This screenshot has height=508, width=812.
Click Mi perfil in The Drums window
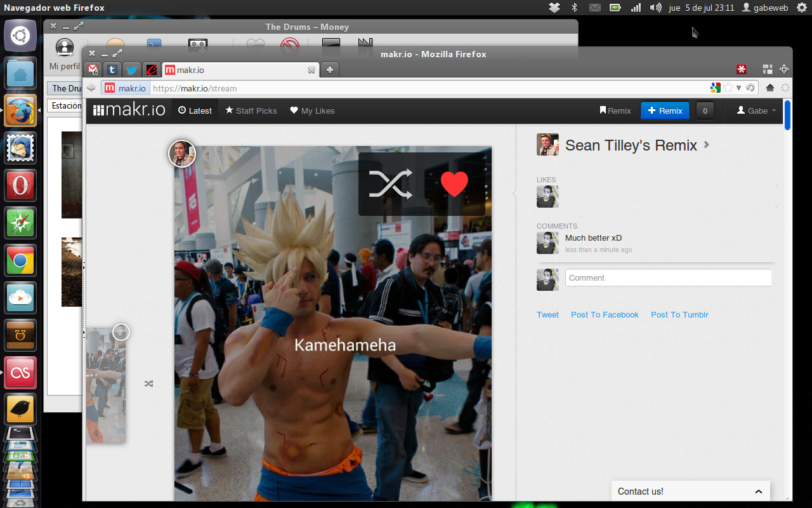[x=65, y=55]
